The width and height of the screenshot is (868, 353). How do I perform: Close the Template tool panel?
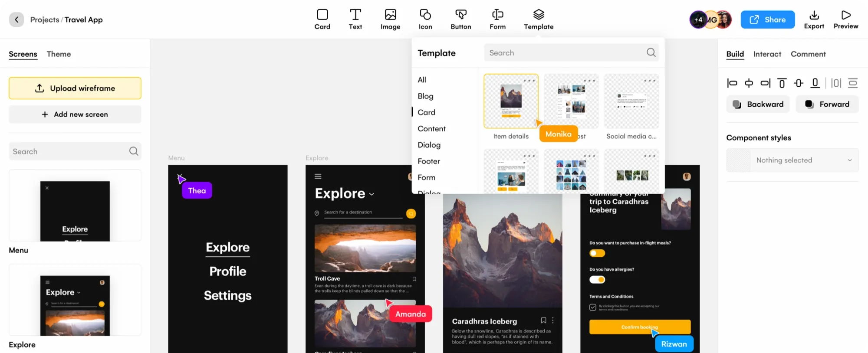pos(539,20)
